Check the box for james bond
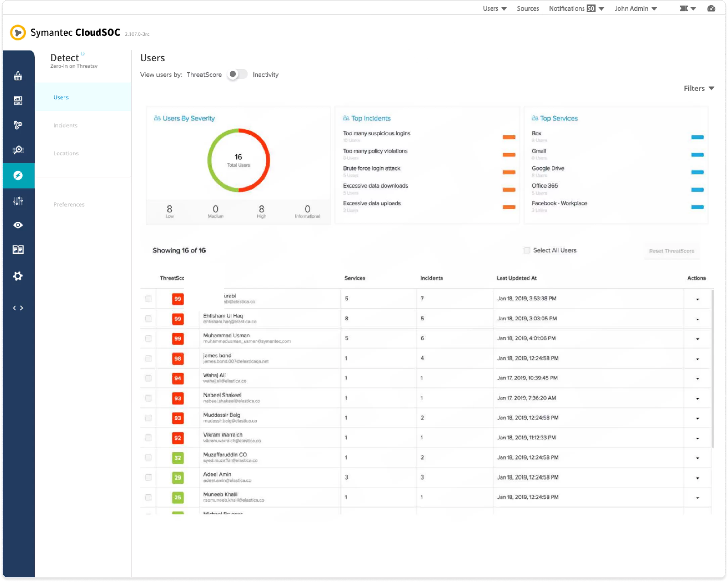The width and height of the screenshot is (728, 582). click(148, 359)
